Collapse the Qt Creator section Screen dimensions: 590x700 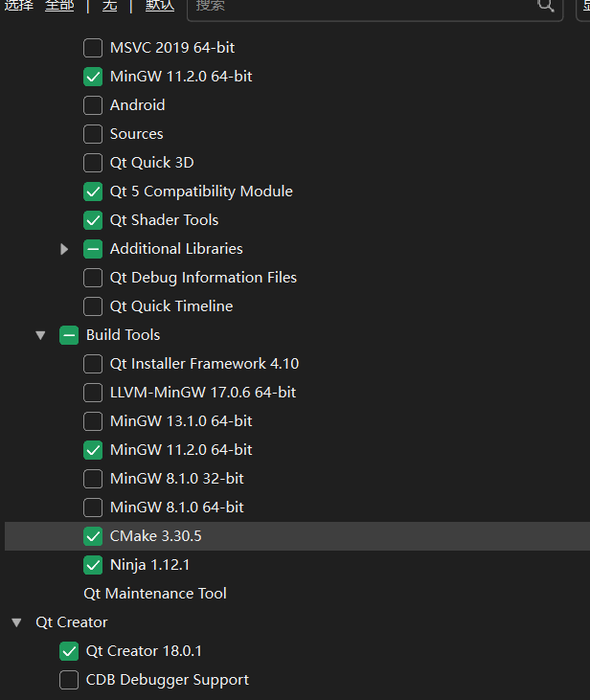point(16,622)
